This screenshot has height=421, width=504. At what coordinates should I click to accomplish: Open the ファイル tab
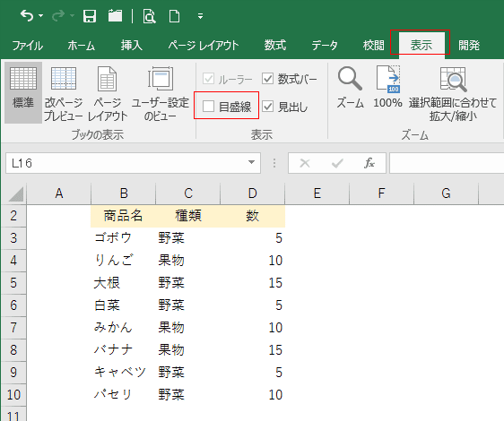pyautogui.click(x=28, y=46)
